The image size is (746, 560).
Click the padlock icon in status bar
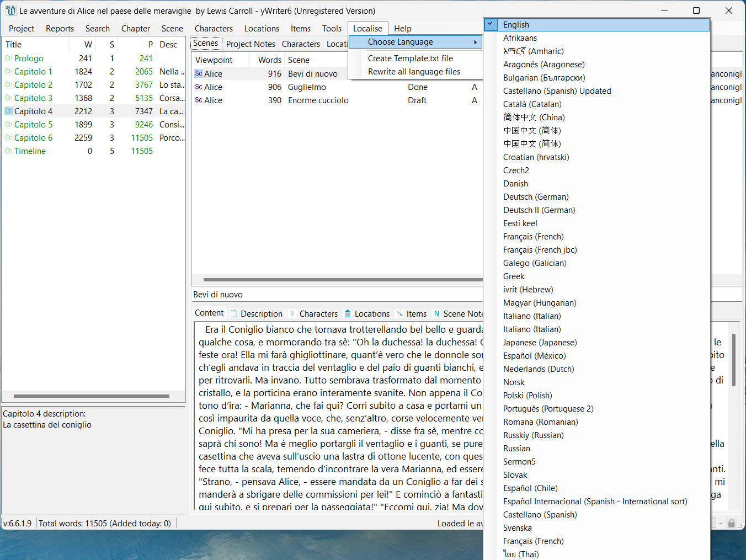tap(731, 524)
